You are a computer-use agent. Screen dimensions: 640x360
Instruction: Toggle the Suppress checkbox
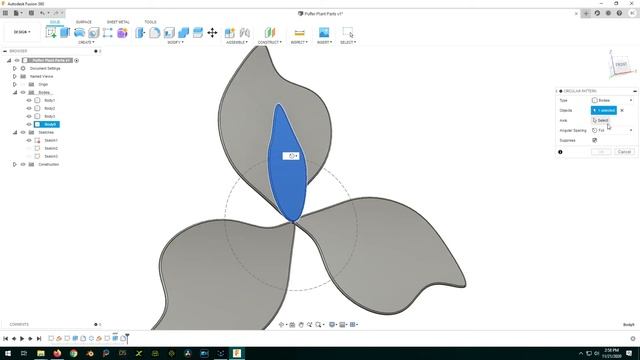coord(595,140)
